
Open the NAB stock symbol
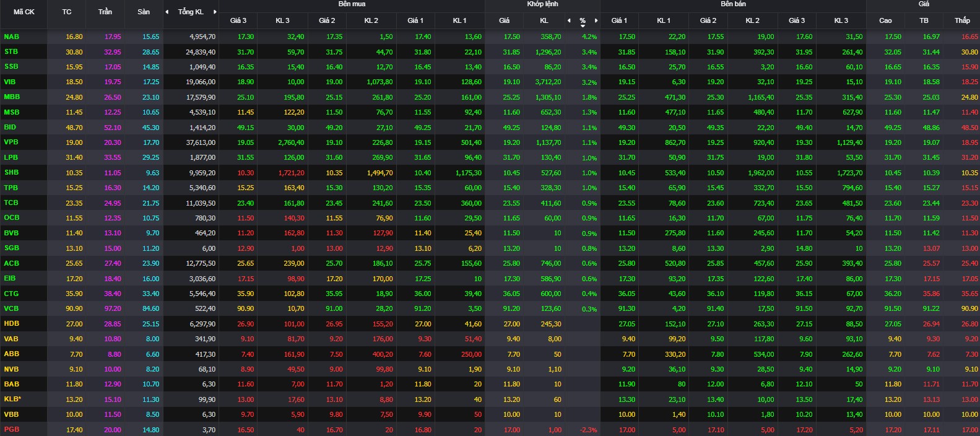click(12, 37)
